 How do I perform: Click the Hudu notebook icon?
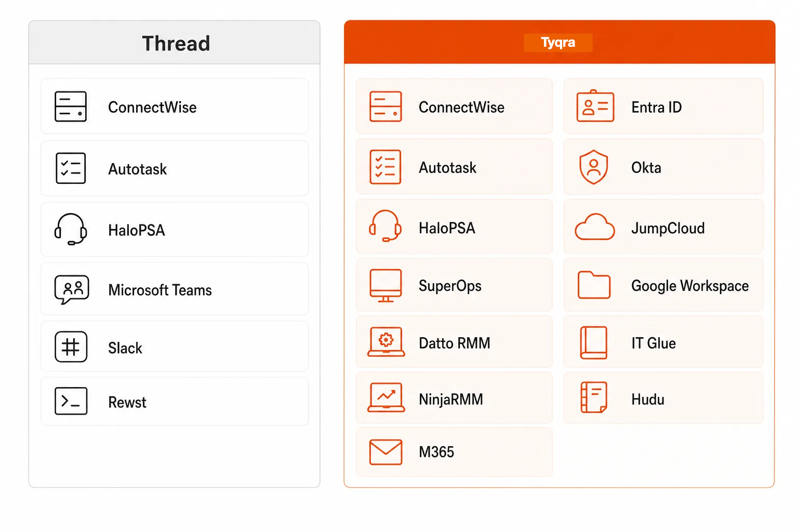tap(594, 397)
